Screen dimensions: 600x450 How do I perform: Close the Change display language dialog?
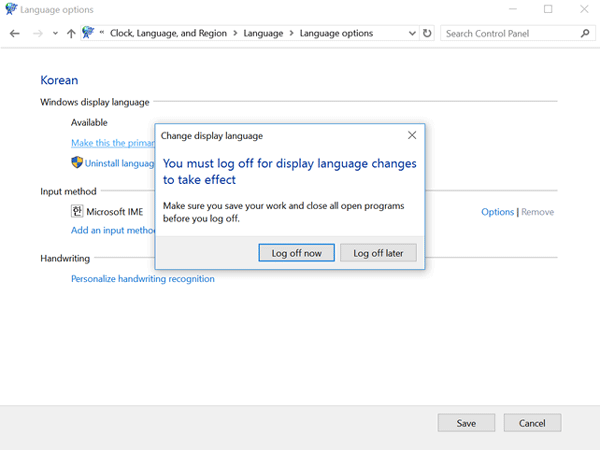coord(412,135)
